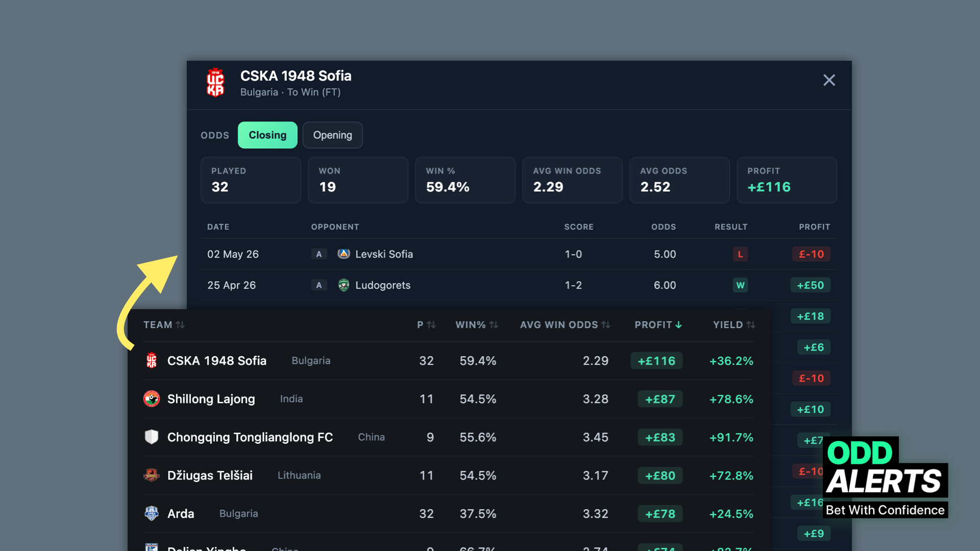Click the +£80 profit badge
Viewport: 980px width, 551px height.
(660, 475)
